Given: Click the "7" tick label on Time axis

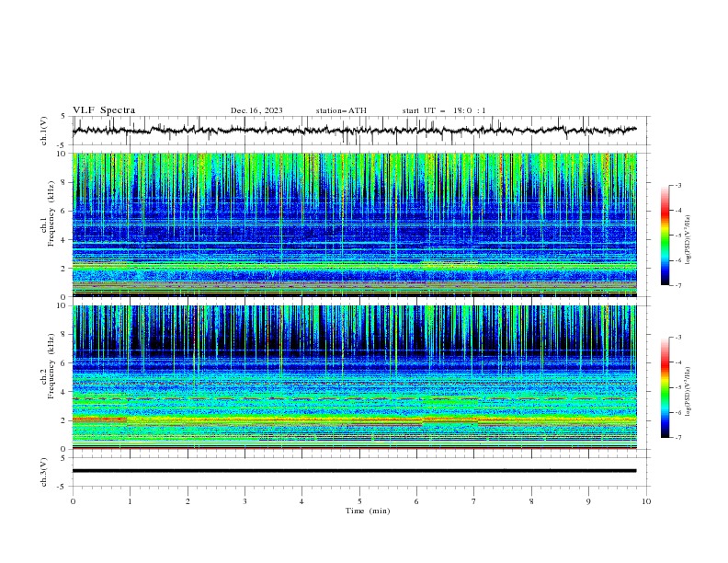Looking at the screenshot, I should pos(474,501).
